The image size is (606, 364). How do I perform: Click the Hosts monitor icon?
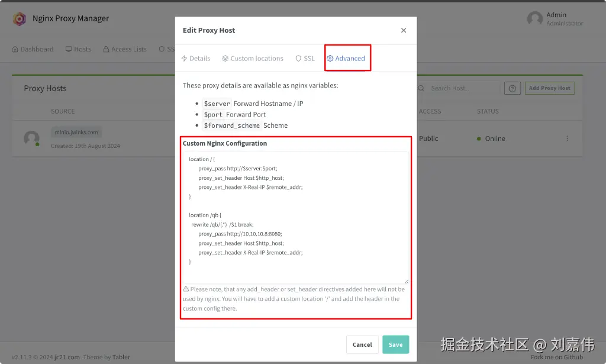pyautogui.click(x=69, y=49)
